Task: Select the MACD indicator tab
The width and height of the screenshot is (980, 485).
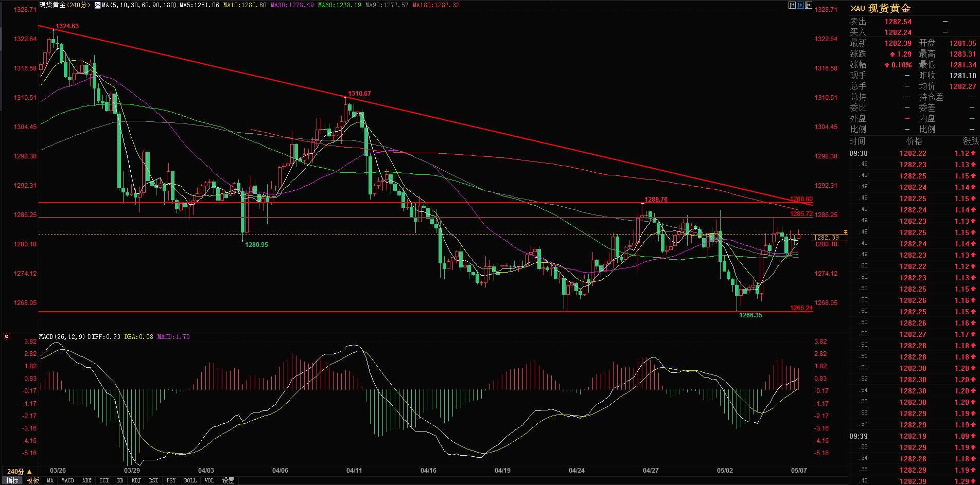Action: coord(67,480)
